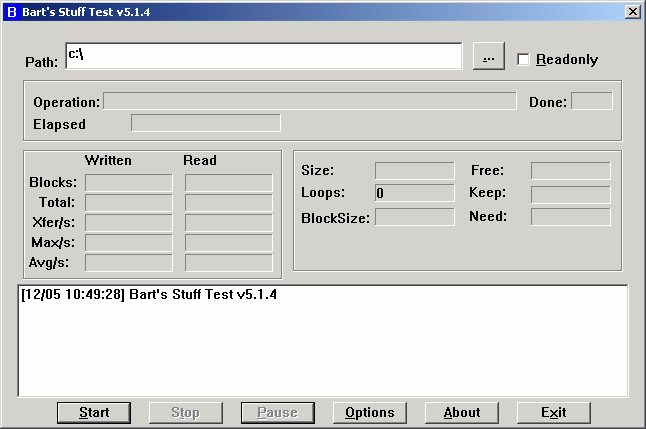Viewport: 646px width, 429px height.
Task: Exit the application via Exit button
Action: pyautogui.click(x=553, y=412)
